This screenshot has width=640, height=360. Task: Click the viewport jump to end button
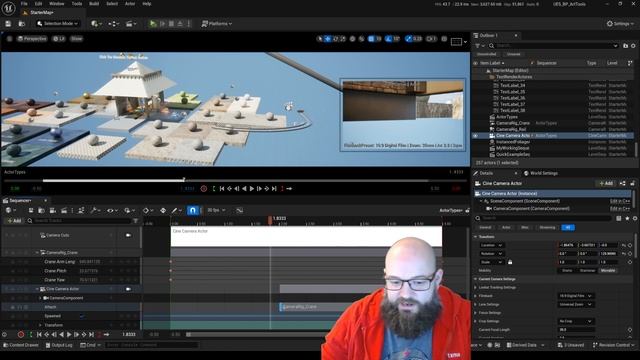(x=274, y=189)
